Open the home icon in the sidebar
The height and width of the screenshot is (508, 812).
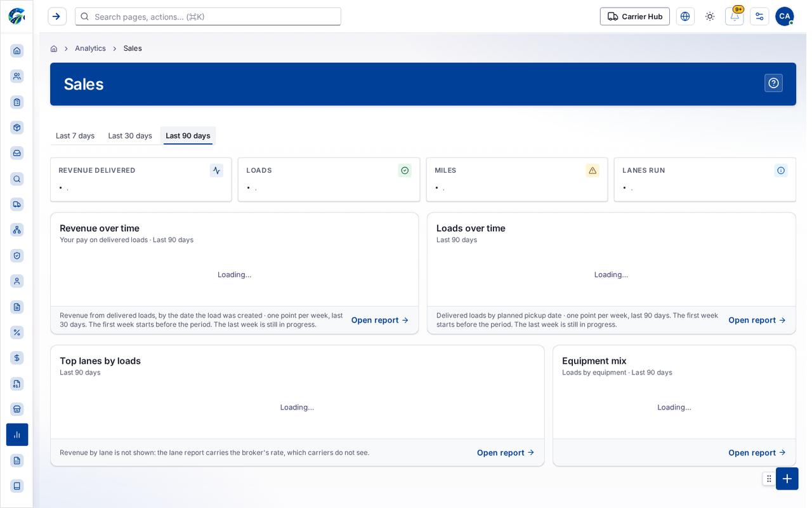tap(17, 51)
